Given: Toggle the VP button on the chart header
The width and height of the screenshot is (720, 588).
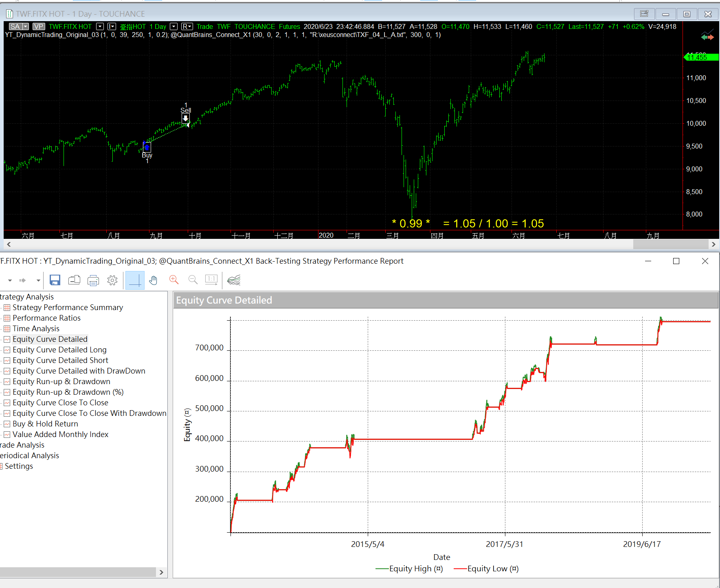Looking at the screenshot, I should click(x=39, y=26).
